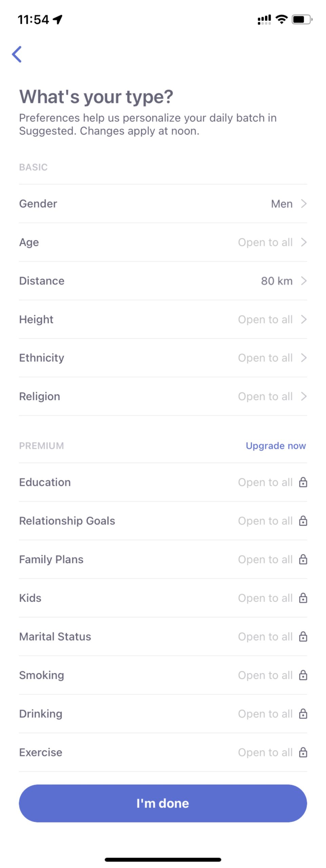Tap the Exercise lock icon
Viewport: 326px width, 868px height.
303,752
